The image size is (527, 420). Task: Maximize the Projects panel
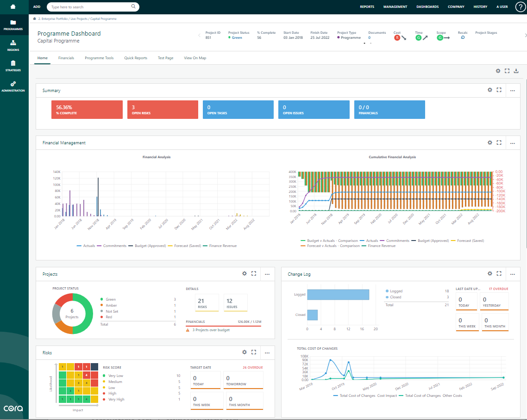point(254,274)
